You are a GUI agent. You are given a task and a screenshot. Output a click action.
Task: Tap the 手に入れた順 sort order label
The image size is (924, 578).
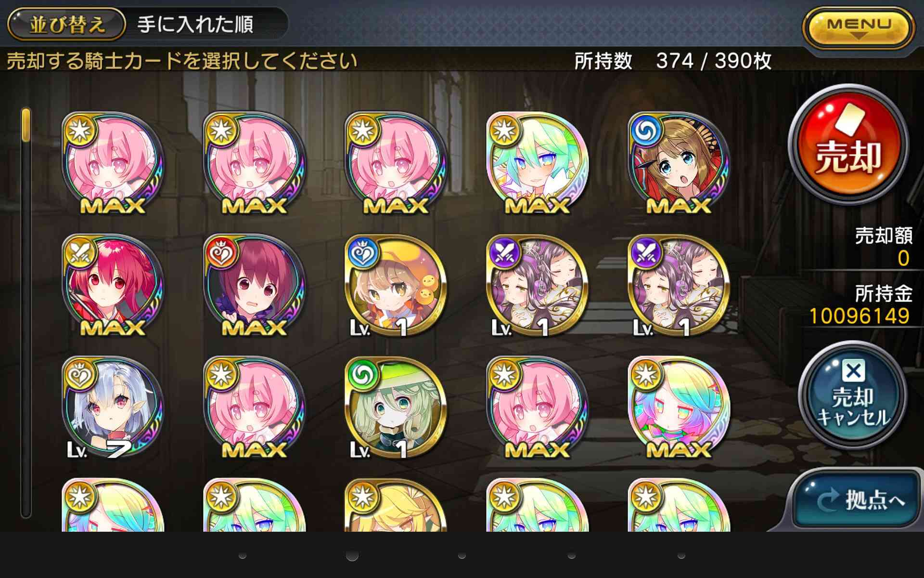tap(195, 24)
